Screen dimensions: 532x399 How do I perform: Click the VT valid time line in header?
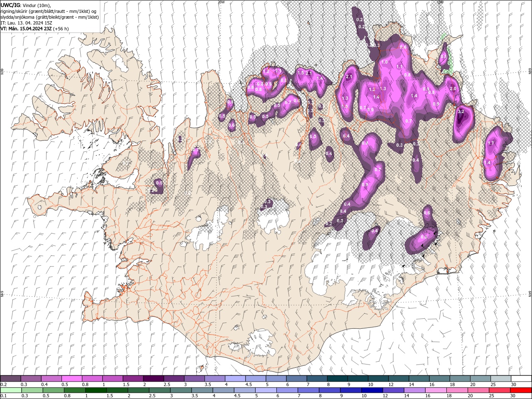click(x=34, y=29)
